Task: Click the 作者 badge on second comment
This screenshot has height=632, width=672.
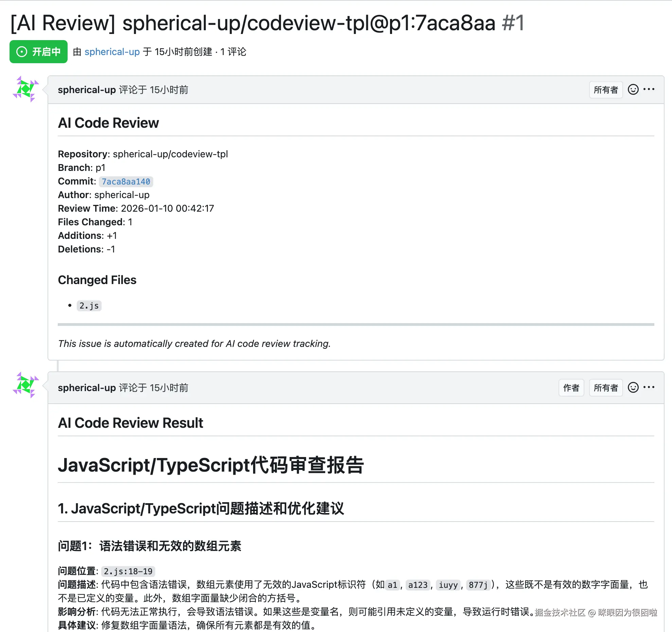Action: point(571,388)
